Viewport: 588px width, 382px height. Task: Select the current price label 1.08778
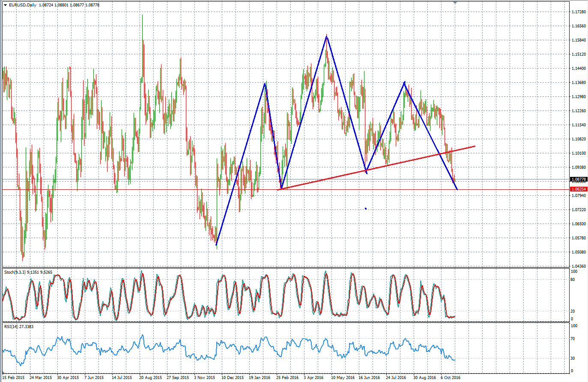click(x=578, y=179)
